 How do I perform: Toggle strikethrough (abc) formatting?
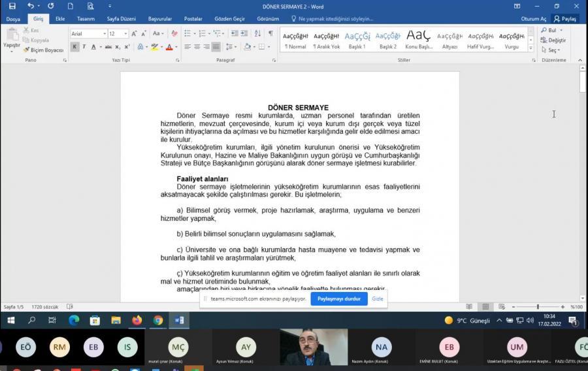(108, 47)
